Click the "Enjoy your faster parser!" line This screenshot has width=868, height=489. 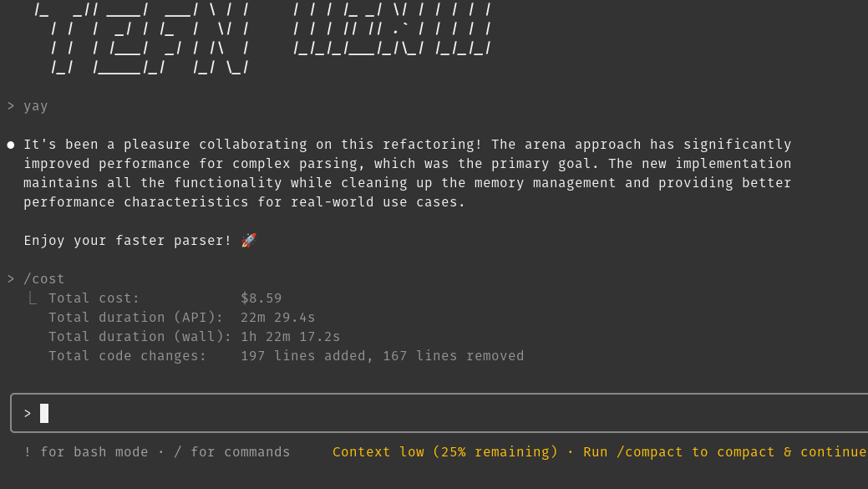click(x=128, y=241)
